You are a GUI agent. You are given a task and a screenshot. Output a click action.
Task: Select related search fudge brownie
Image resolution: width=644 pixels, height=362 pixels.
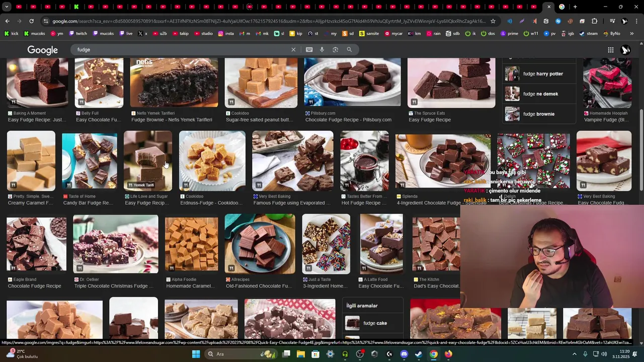point(539,114)
